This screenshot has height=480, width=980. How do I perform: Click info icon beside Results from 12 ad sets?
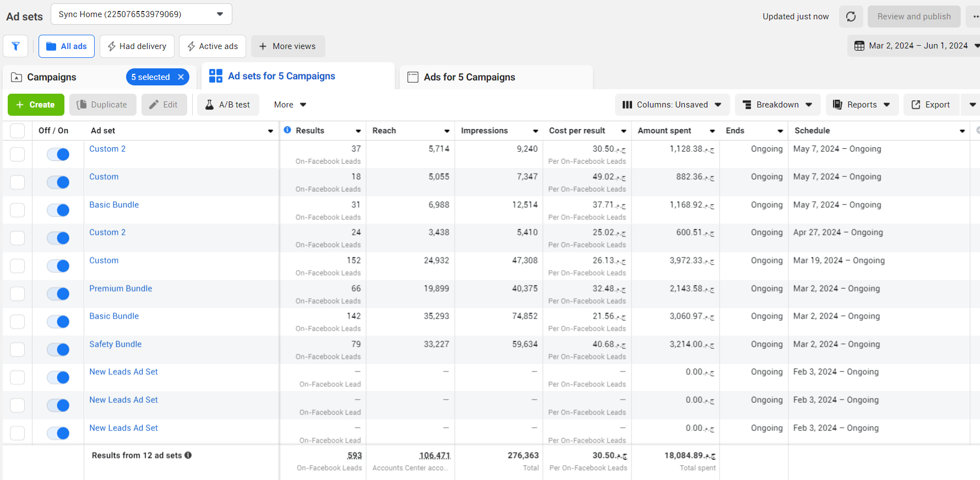(188, 455)
